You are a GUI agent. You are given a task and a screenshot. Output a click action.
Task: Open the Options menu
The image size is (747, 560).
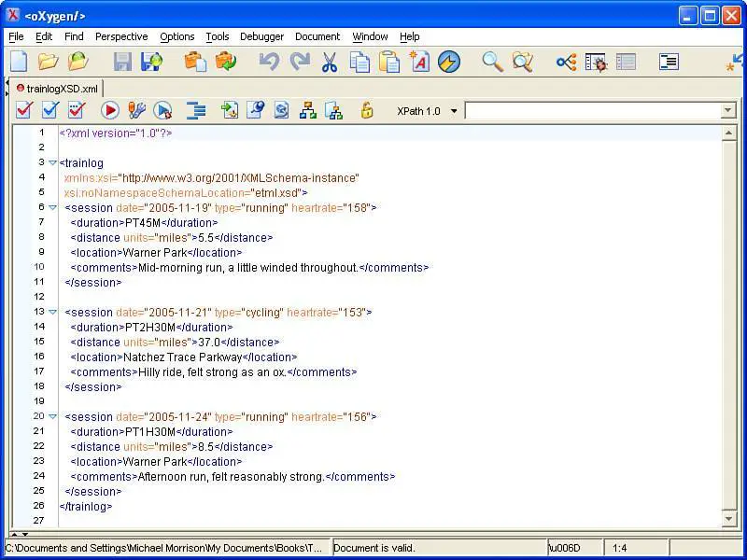pyautogui.click(x=177, y=36)
